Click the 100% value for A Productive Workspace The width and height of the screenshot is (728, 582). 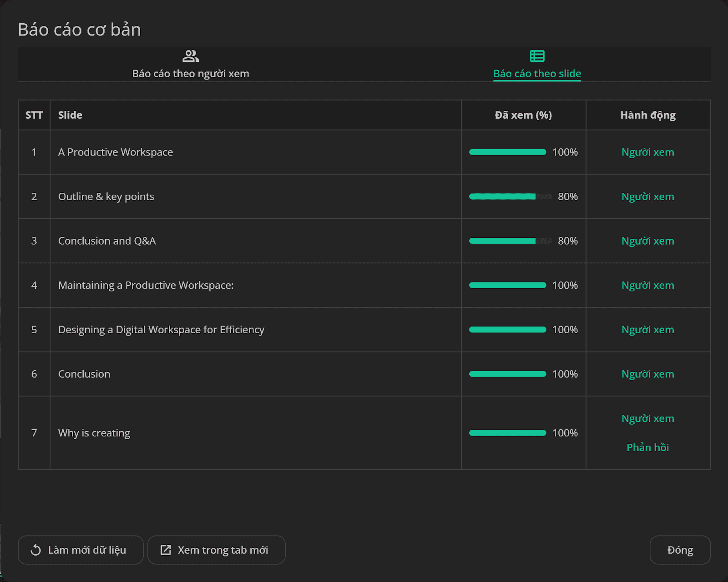(x=565, y=152)
